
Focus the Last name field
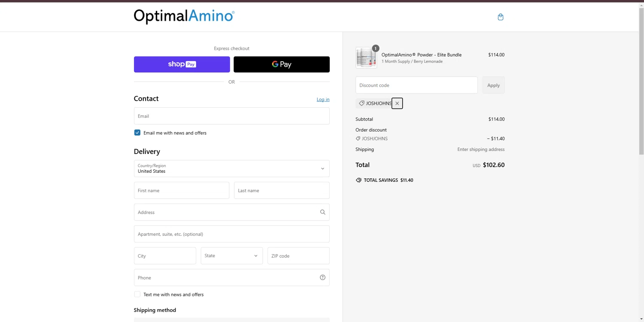tap(282, 190)
